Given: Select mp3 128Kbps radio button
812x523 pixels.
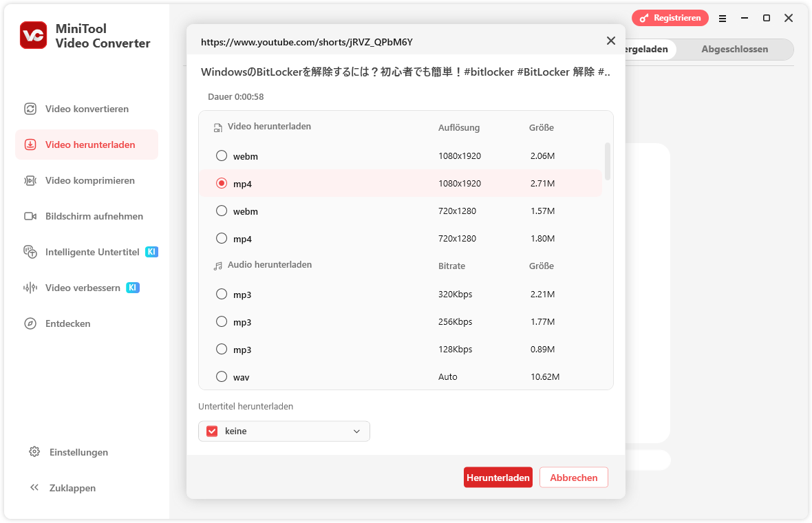Looking at the screenshot, I should pyautogui.click(x=222, y=348).
